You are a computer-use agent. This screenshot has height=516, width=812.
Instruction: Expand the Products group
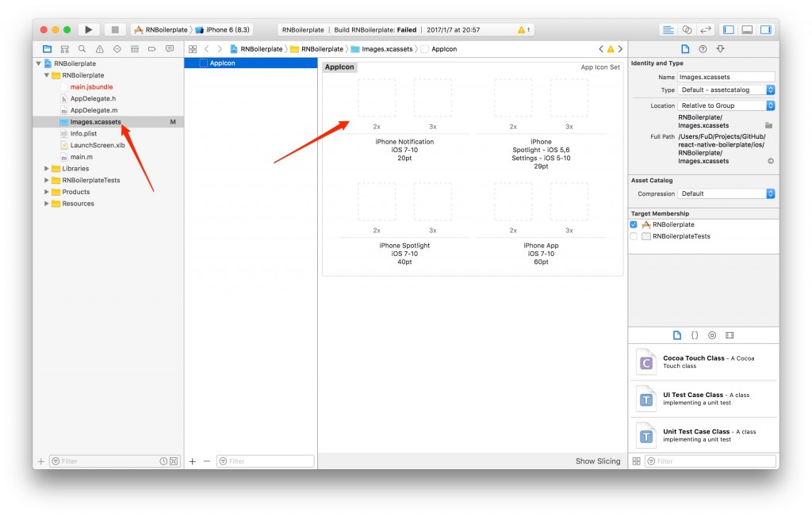(47, 192)
